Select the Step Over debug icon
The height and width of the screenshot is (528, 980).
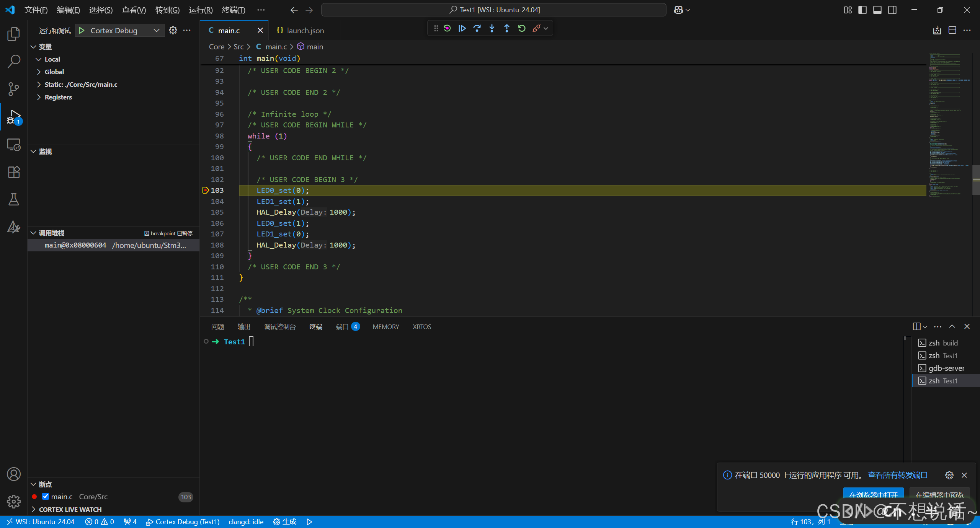click(477, 28)
